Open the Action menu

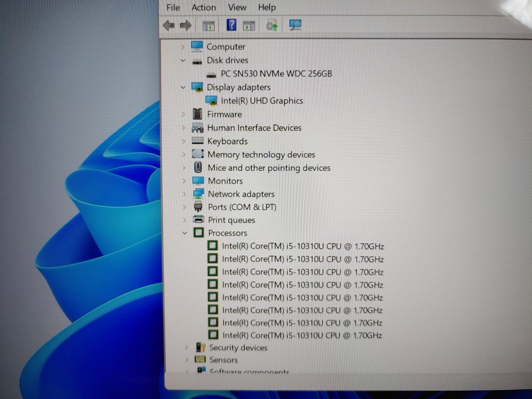point(204,7)
